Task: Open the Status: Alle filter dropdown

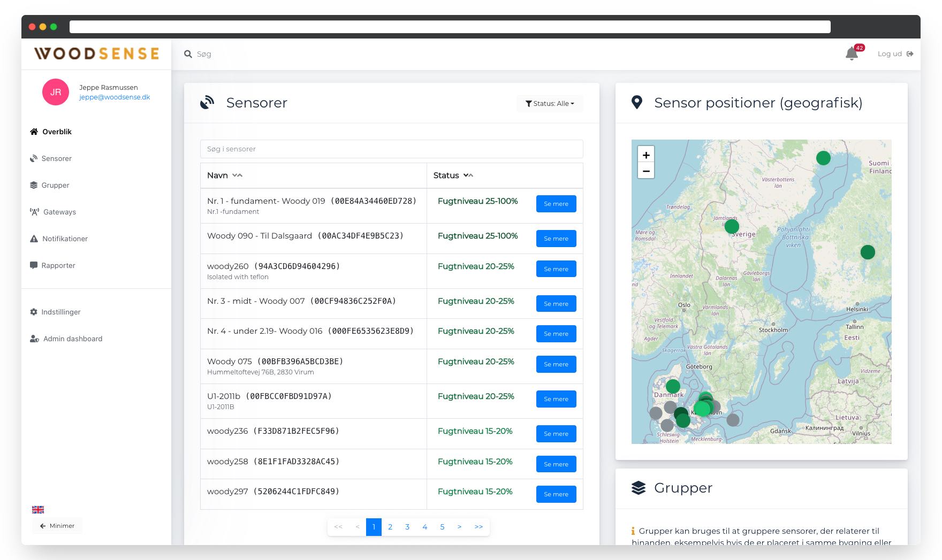Action: click(550, 104)
